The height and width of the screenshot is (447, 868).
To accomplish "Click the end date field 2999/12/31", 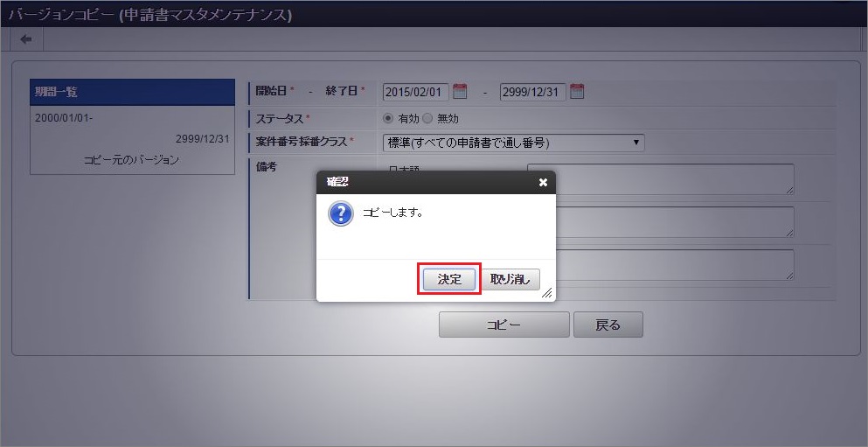I will tap(532, 92).
